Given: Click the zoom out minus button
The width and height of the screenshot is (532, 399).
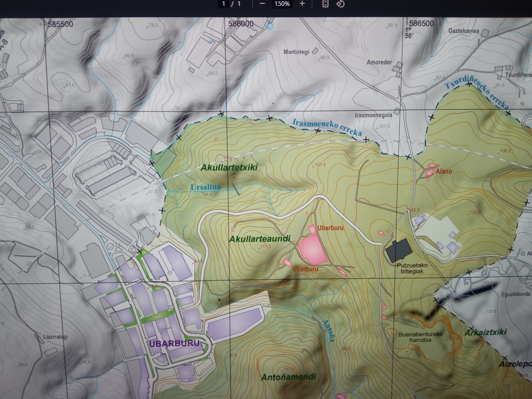Looking at the screenshot, I should (262, 4).
